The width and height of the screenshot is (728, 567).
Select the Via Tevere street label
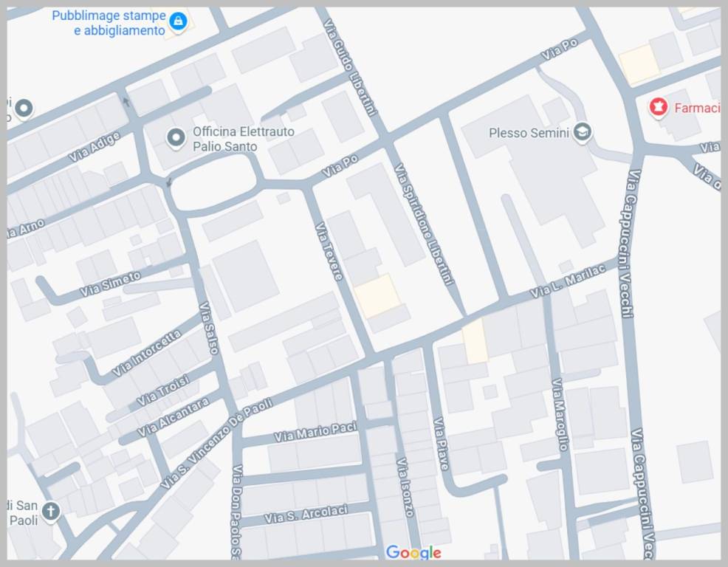[x=329, y=251]
